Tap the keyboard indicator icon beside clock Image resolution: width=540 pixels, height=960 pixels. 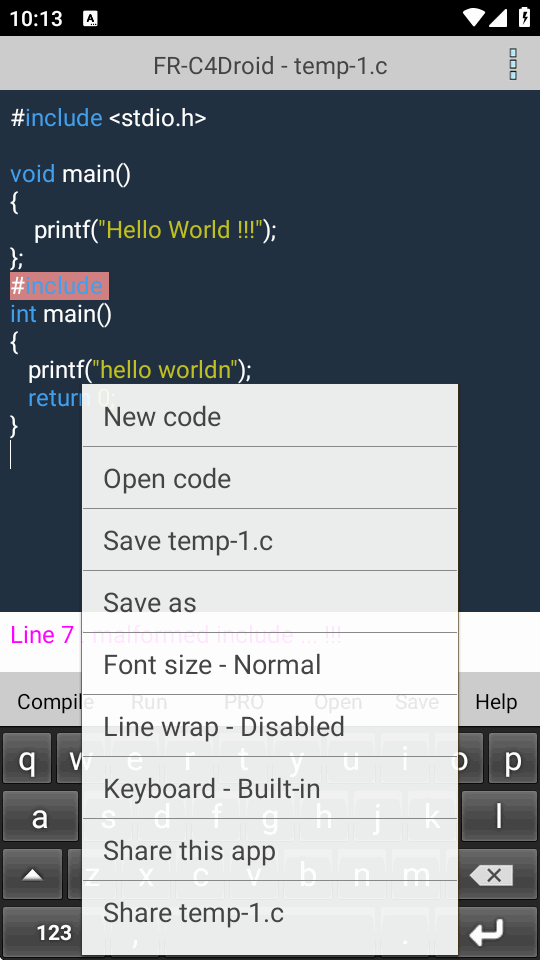coord(91,18)
